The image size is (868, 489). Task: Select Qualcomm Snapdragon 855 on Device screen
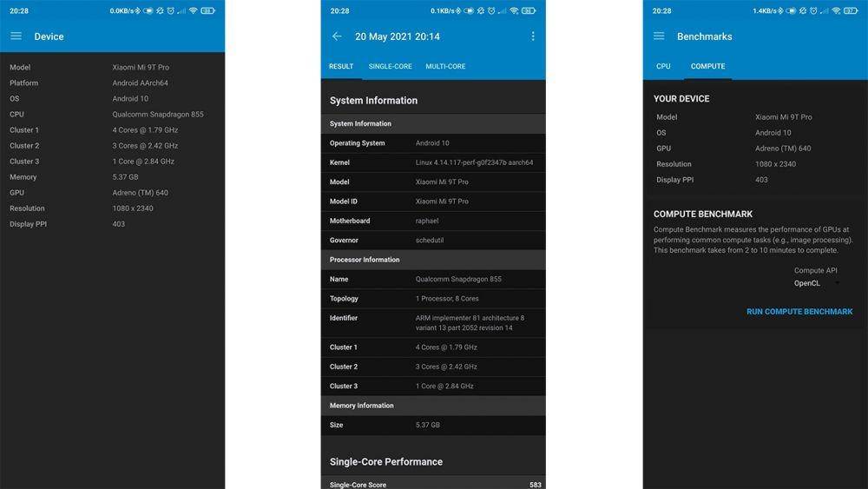(x=158, y=114)
